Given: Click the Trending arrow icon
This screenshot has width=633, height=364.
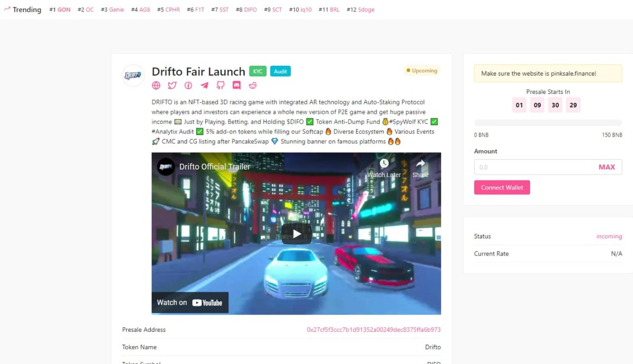Looking at the screenshot, I should [x=7, y=9].
